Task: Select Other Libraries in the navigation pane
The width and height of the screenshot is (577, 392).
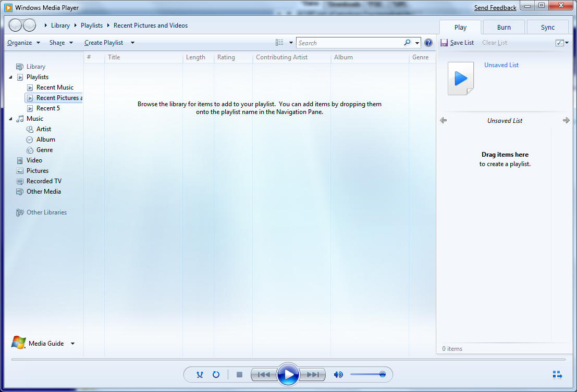Action: [x=46, y=212]
